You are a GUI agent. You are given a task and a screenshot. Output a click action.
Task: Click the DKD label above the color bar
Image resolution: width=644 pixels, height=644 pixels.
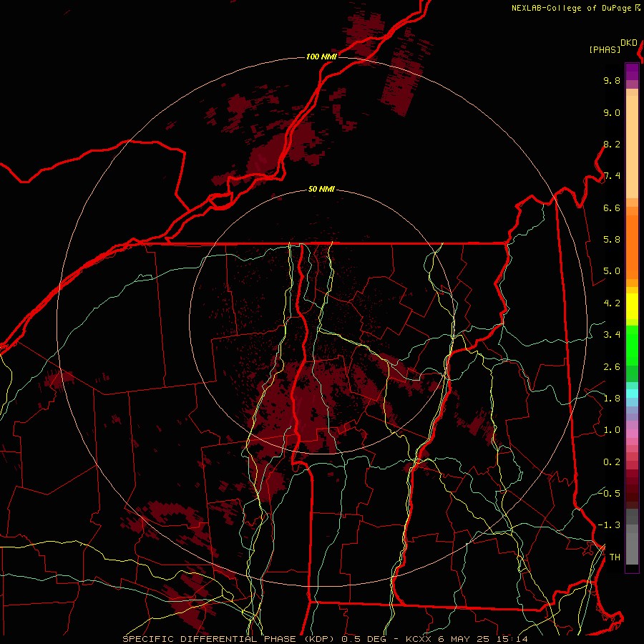[x=629, y=43]
